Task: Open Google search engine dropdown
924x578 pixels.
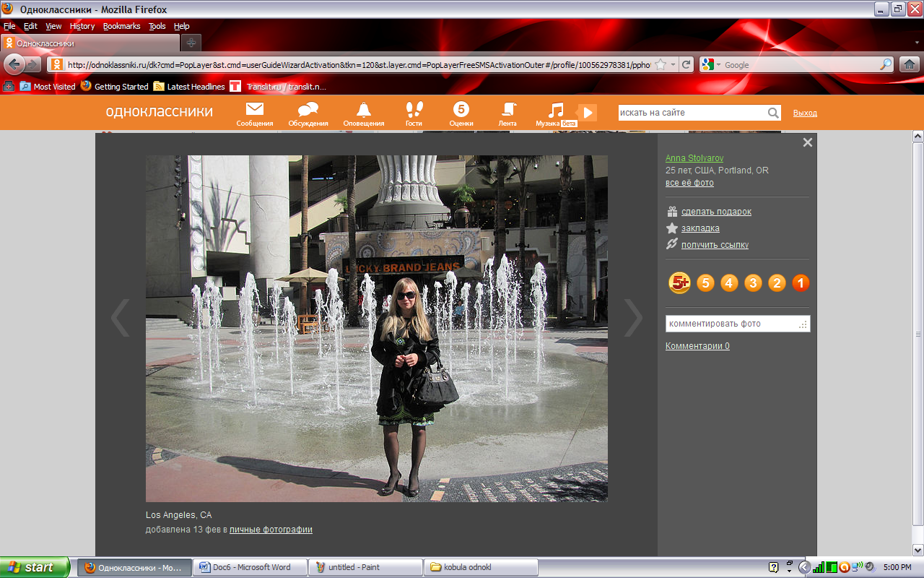Action: [710, 64]
